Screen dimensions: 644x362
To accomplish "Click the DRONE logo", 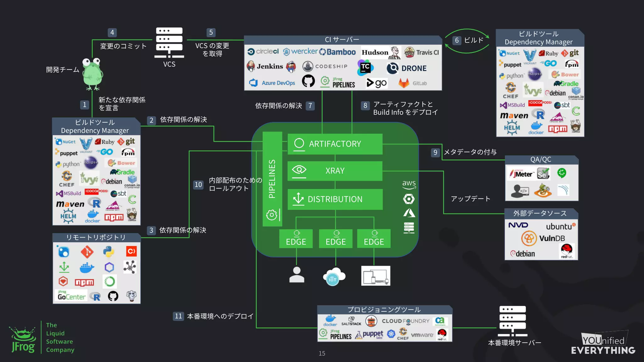I will [407, 68].
